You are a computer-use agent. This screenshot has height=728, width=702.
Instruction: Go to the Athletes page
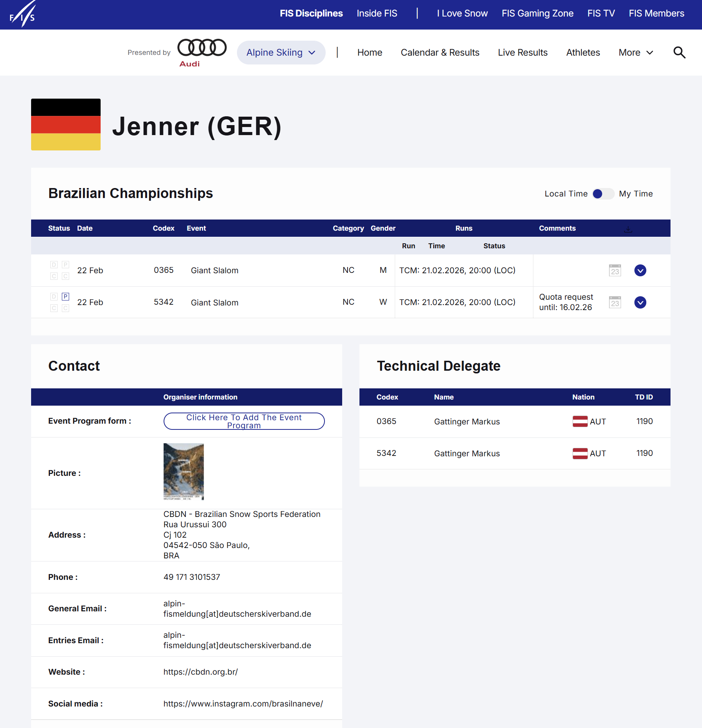pyautogui.click(x=583, y=53)
